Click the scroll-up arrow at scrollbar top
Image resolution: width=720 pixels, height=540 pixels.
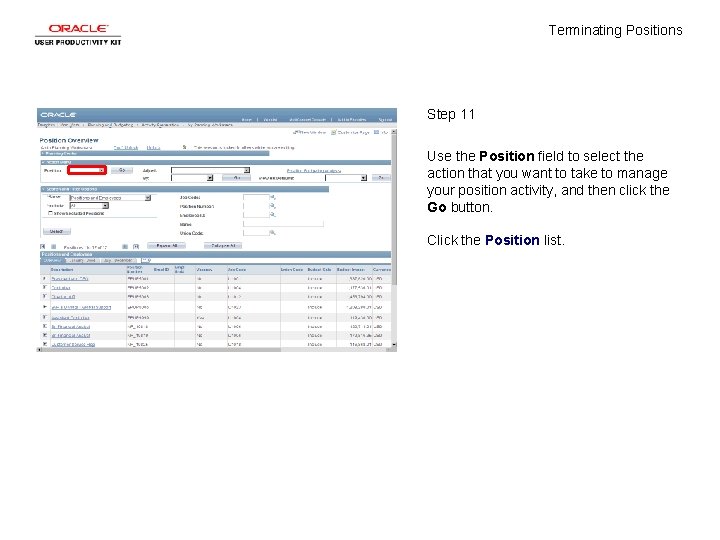[394, 132]
